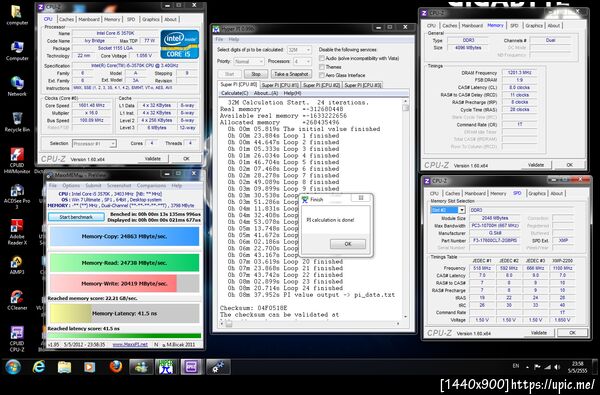
Task: Click the EN language indicator in tray
Action: pyautogui.click(x=516, y=366)
